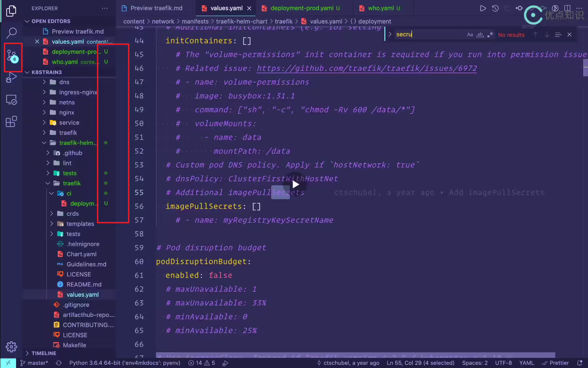
Task: Open the Manage gear menu
Action: point(11,347)
